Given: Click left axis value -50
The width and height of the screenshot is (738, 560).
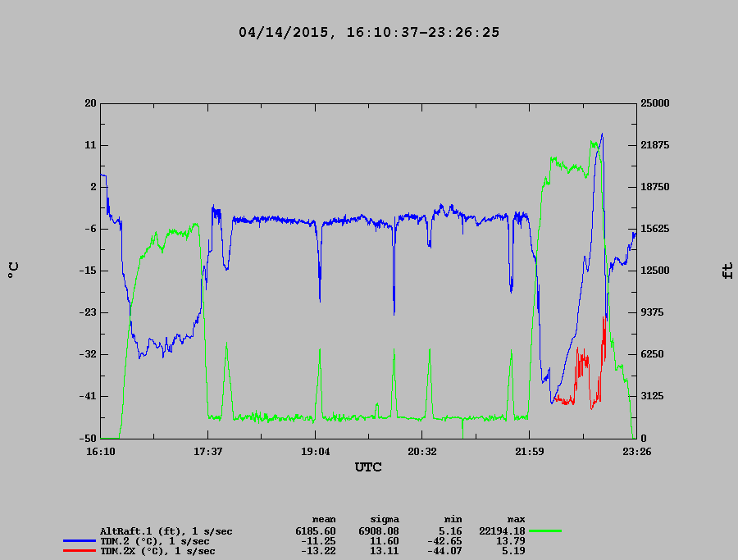Looking at the screenshot, I should point(88,438).
